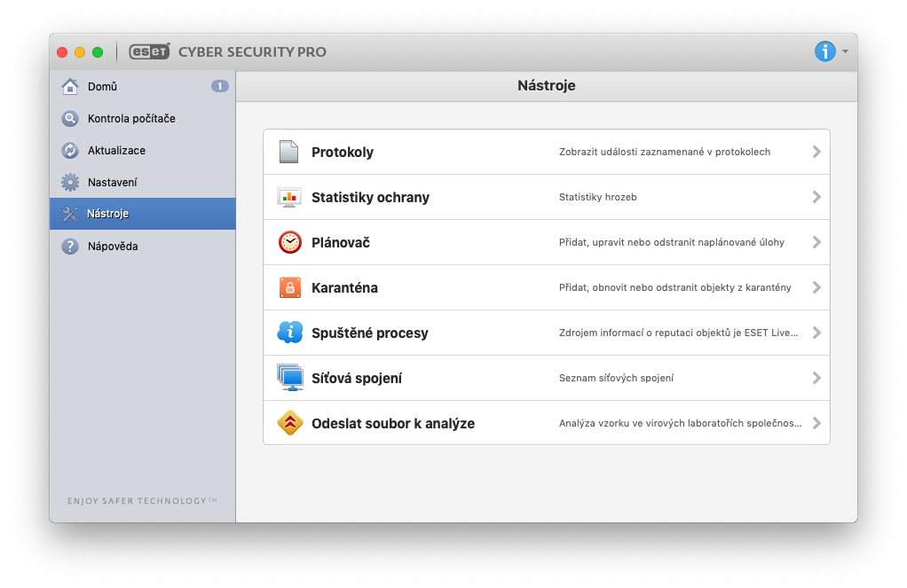Click the Plánovač description text
The height and width of the screenshot is (588, 907).
671,242
